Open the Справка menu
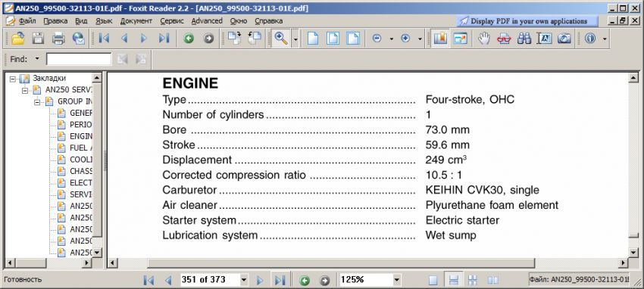 point(269,20)
